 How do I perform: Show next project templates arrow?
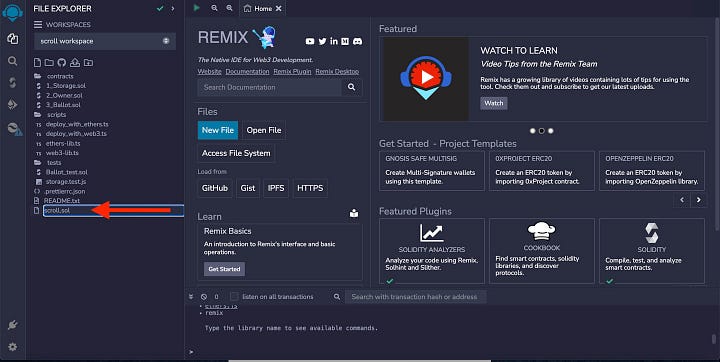[698, 200]
